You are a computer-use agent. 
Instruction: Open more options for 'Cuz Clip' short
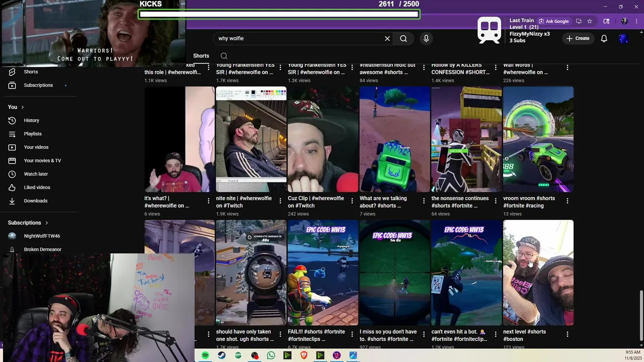coord(352,201)
